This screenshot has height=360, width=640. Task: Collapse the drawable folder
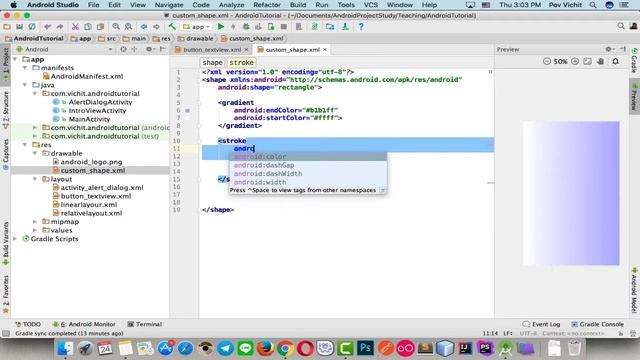click(x=35, y=153)
